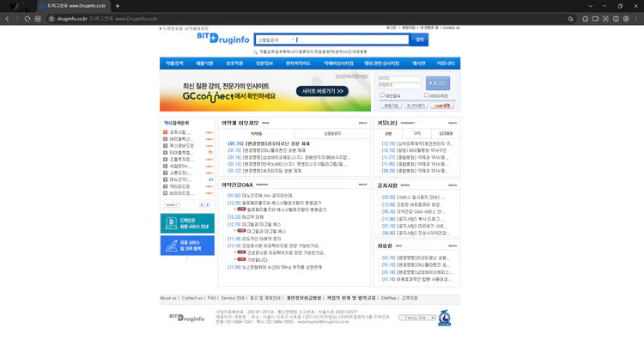Open browser menu three-dots icon

(x=636, y=19)
